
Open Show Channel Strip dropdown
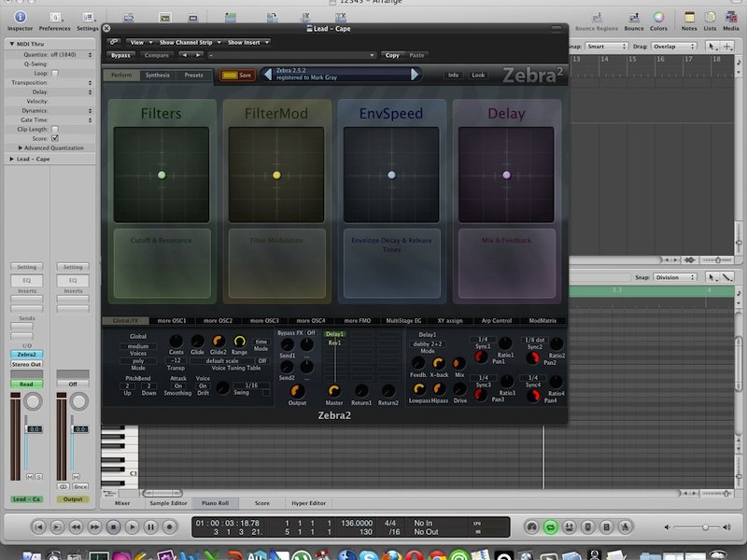tap(190, 42)
